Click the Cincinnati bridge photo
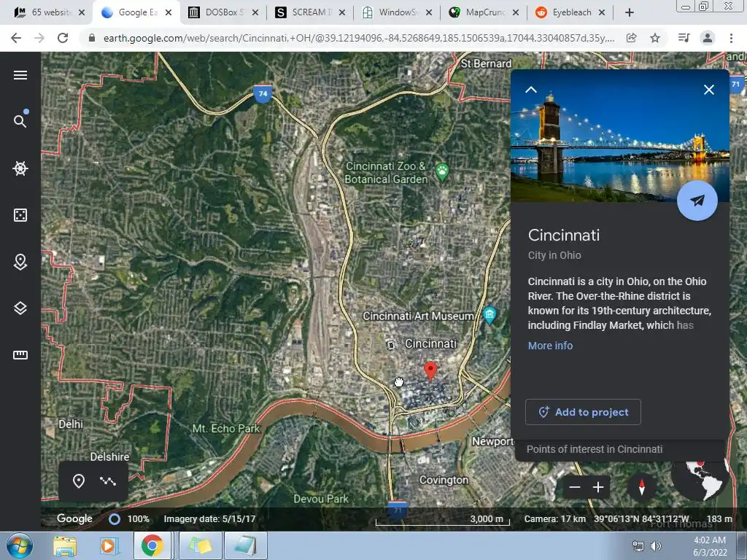 pos(620,136)
